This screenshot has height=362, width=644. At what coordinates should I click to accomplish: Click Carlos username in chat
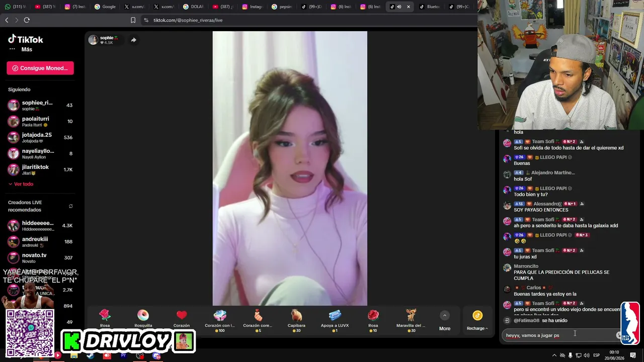pos(533,288)
